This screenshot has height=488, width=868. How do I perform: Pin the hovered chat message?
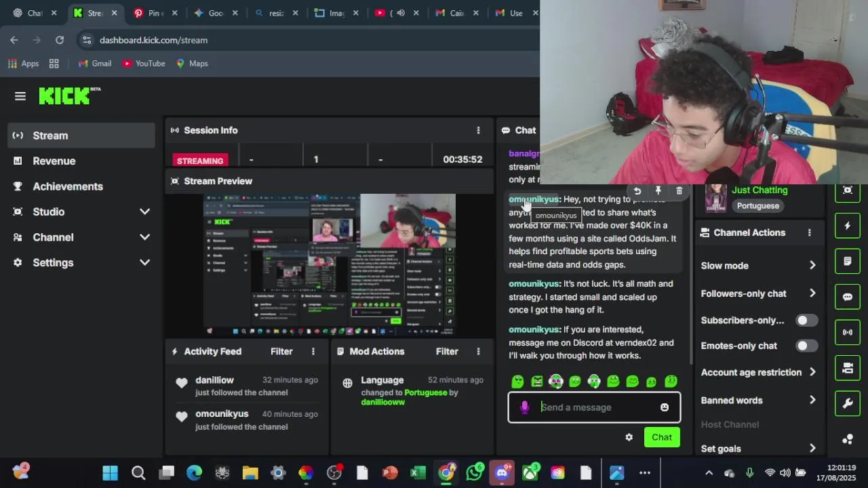[658, 191]
